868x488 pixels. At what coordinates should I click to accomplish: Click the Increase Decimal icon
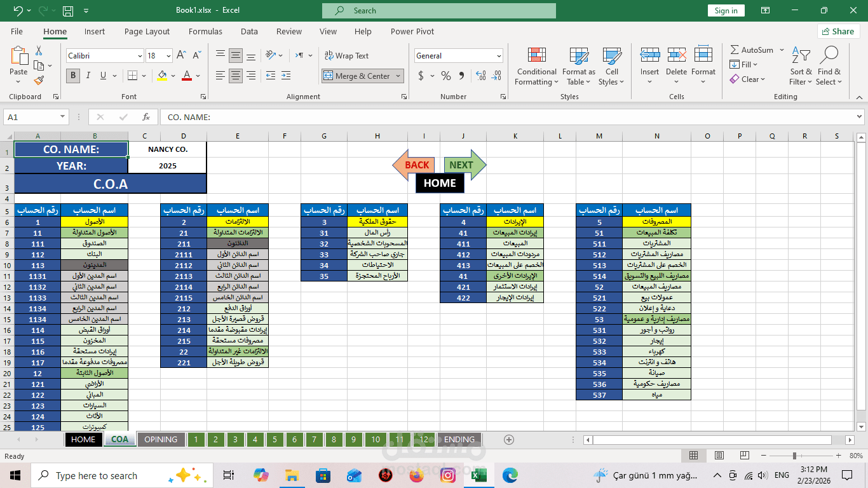pyautogui.click(x=480, y=76)
